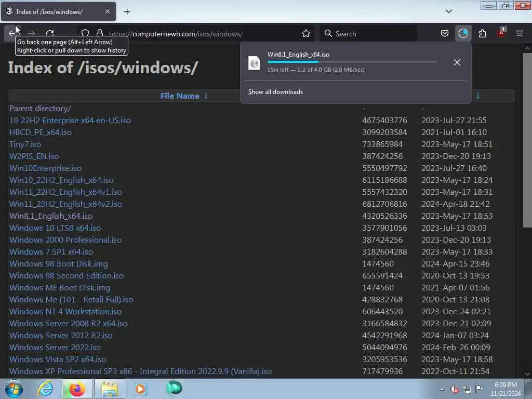Bookmark this page with the star icon
532x399 pixels.
(x=305, y=33)
